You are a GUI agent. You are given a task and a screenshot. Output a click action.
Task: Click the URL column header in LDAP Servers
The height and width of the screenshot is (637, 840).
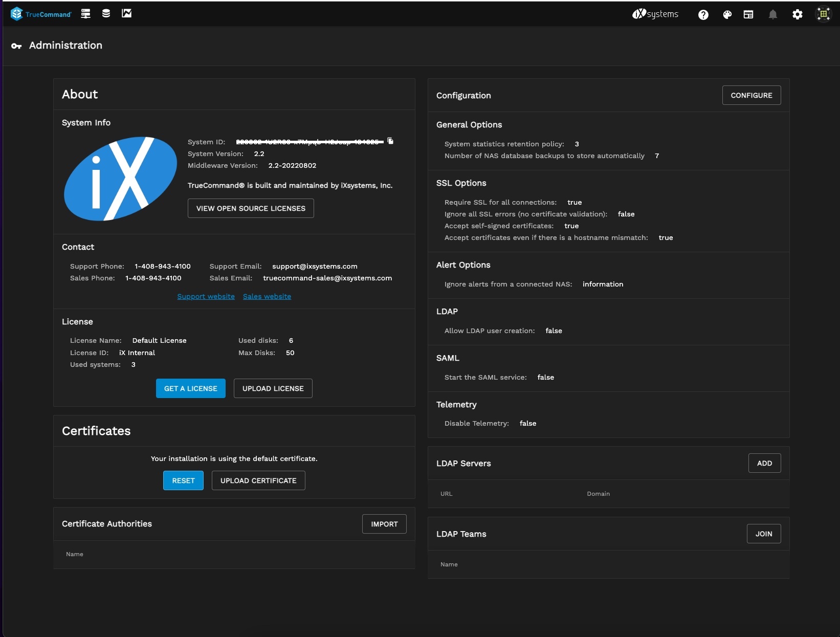coord(446,494)
